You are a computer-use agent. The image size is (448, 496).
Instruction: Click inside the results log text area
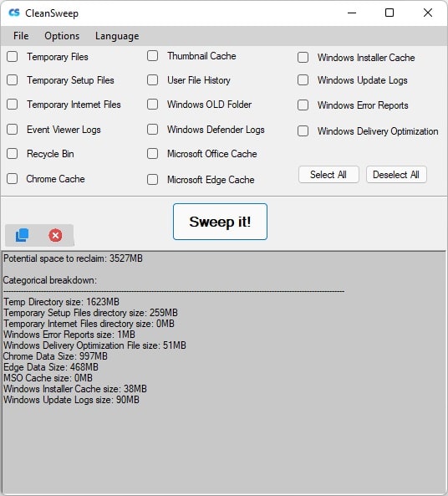[x=224, y=372]
